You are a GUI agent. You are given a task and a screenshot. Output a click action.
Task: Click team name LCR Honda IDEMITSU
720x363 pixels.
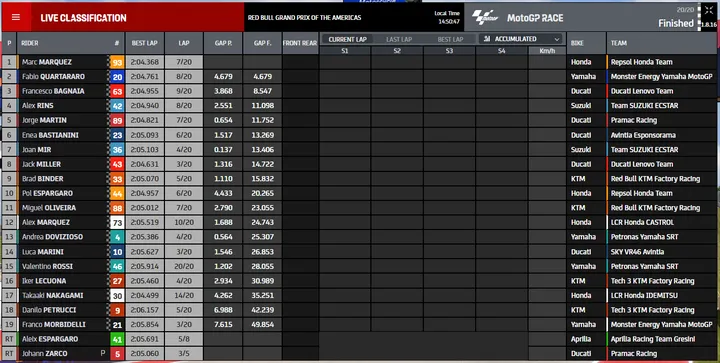644,295
